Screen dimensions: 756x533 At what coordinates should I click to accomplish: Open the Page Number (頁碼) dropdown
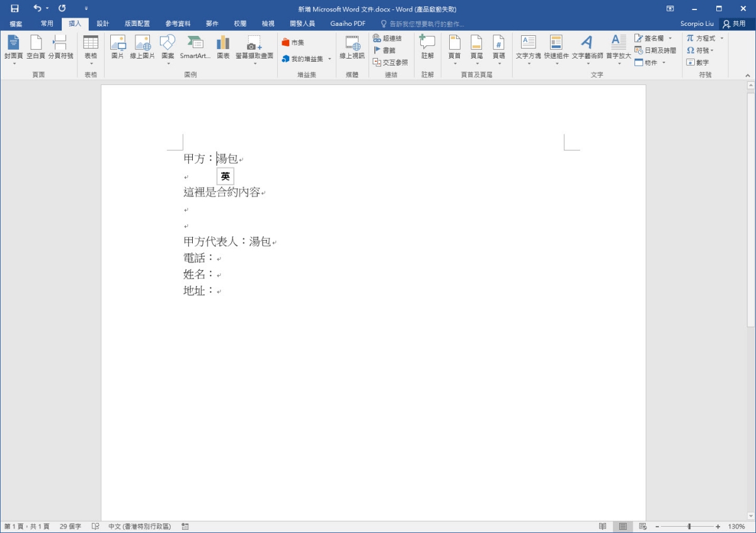pos(498,49)
